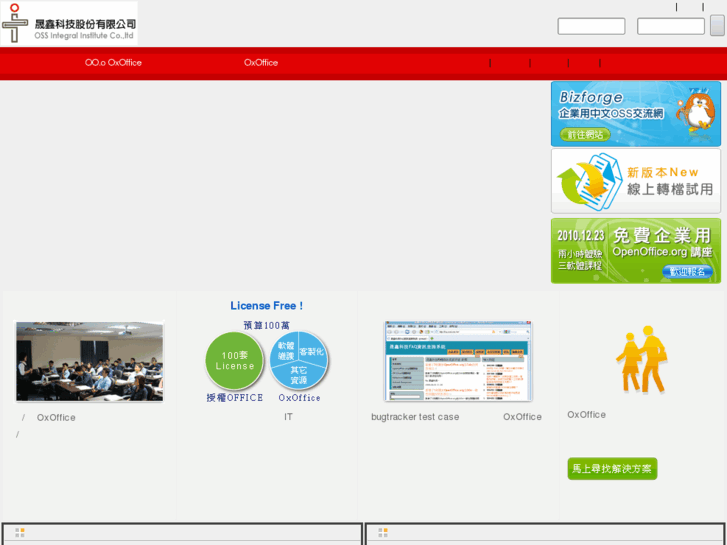
Task: Click the green button in Bizforge banner
Action: click(585, 135)
